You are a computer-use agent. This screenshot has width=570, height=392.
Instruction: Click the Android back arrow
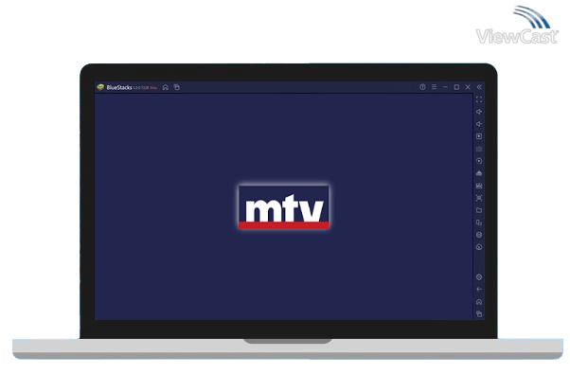(x=479, y=290)
